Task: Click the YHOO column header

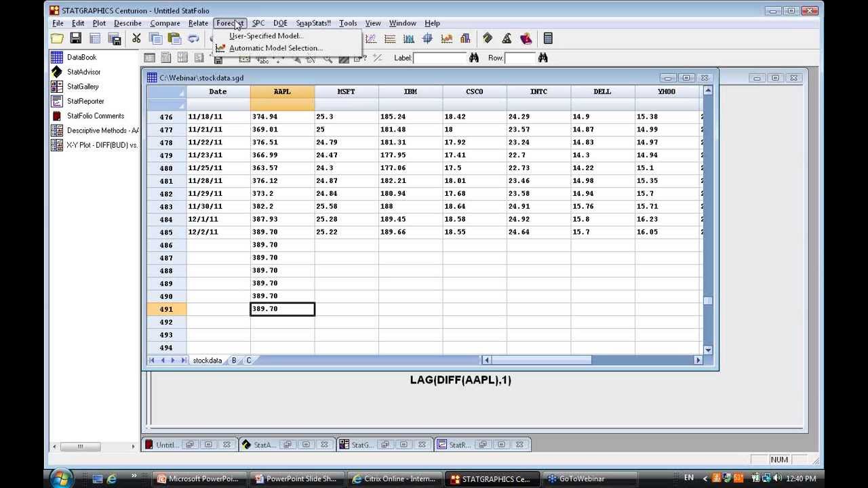Action: click(667, 91)
